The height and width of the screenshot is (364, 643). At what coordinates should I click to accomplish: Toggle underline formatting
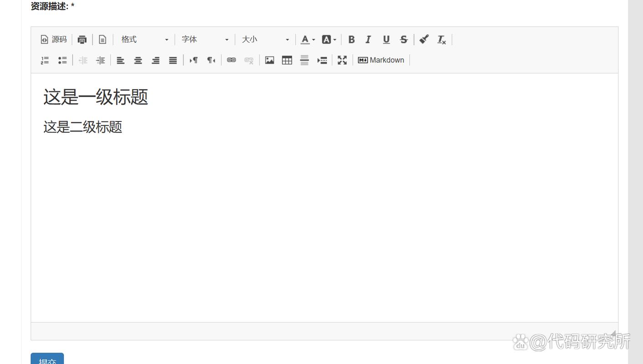point(386,40)
